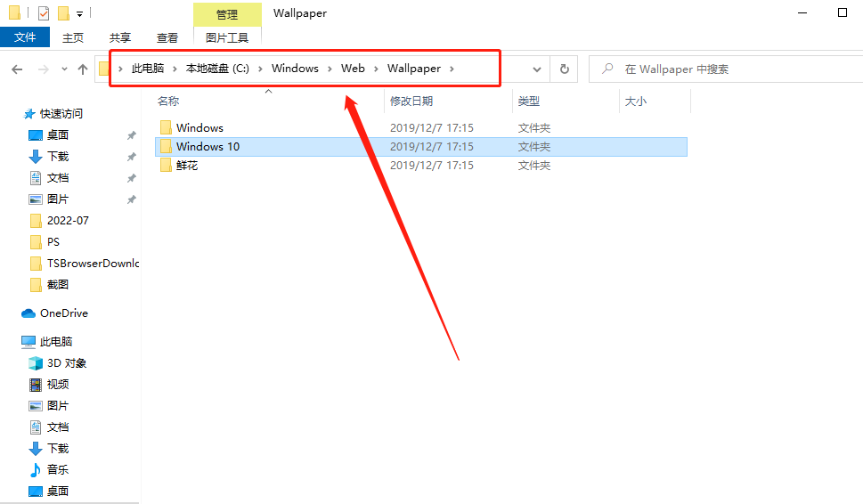
Task: Click the pin icon next to 下载
Action: point(131,157)
